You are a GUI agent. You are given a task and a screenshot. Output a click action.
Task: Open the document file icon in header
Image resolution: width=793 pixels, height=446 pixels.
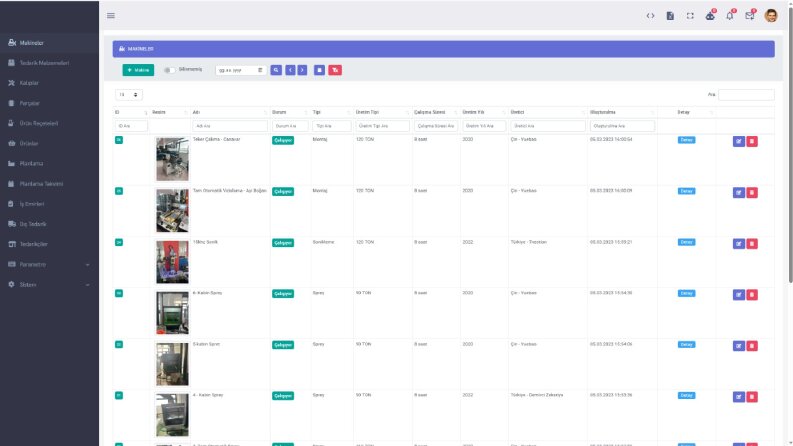[x=670, y=16]
